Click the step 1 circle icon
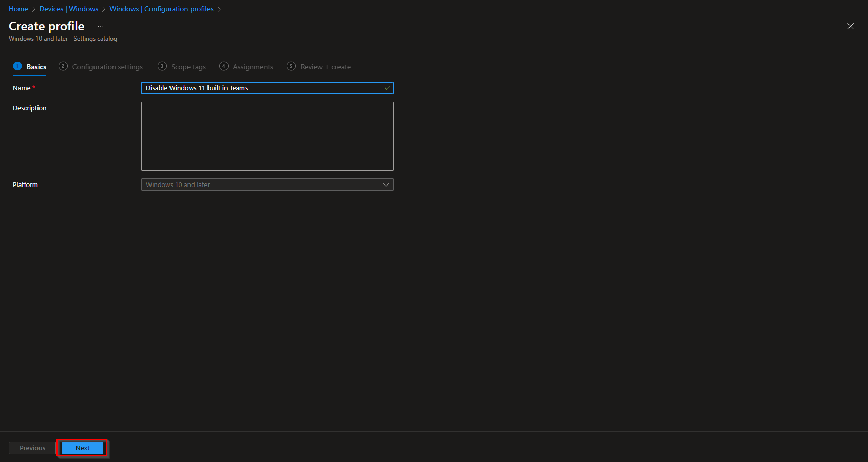The image size is (868, 462). [x=17, y=66]
